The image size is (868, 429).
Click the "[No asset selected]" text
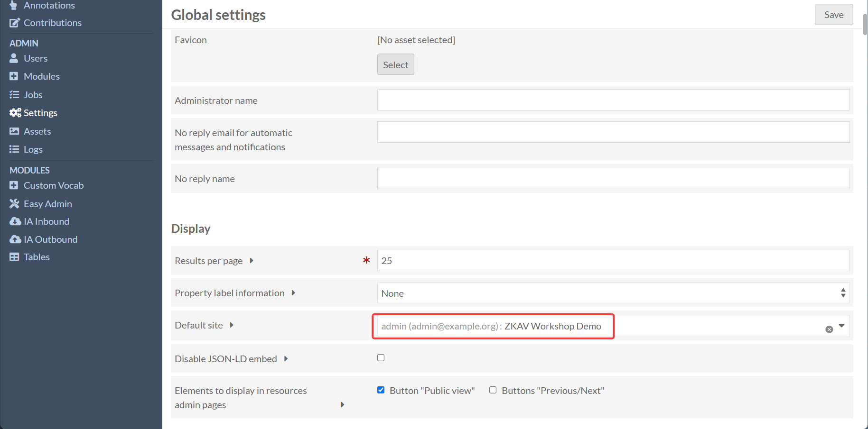tap(416, 40)
